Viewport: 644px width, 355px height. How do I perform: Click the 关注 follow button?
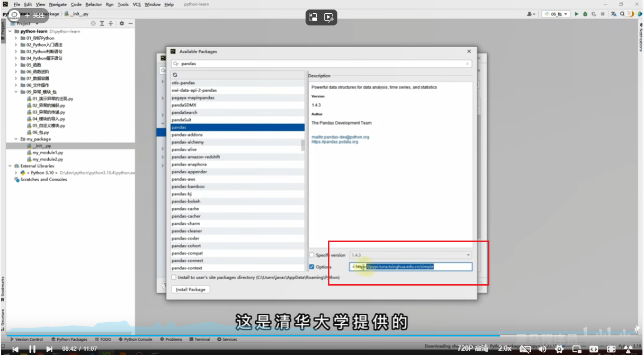pyautogui.click(x=35, y=16)
